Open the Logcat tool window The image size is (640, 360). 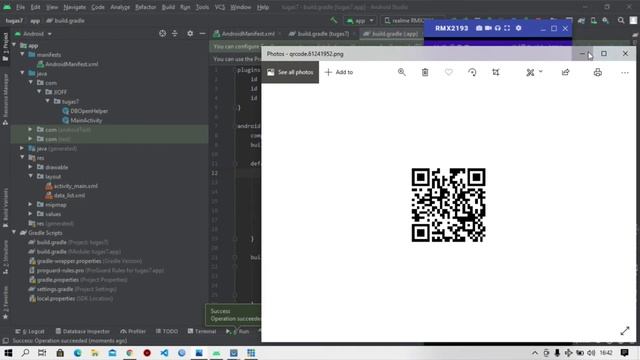[x=30, y=331]
